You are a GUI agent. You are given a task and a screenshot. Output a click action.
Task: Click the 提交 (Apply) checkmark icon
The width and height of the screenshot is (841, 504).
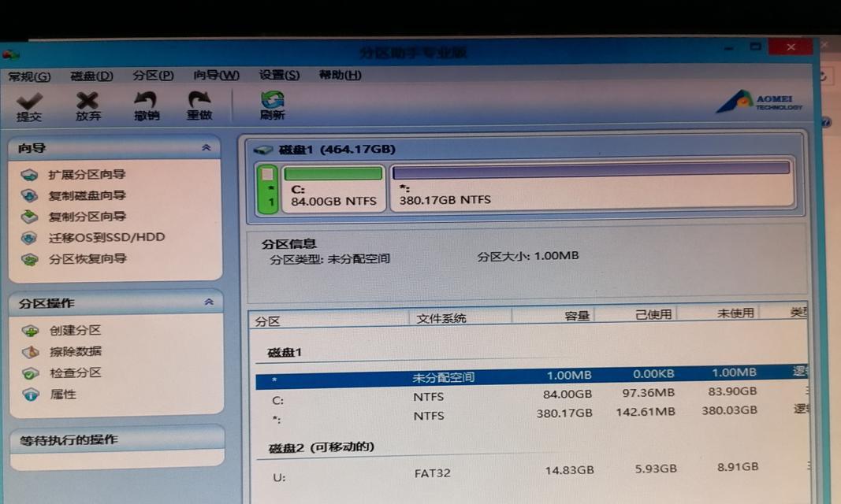(x=29, y=100)
